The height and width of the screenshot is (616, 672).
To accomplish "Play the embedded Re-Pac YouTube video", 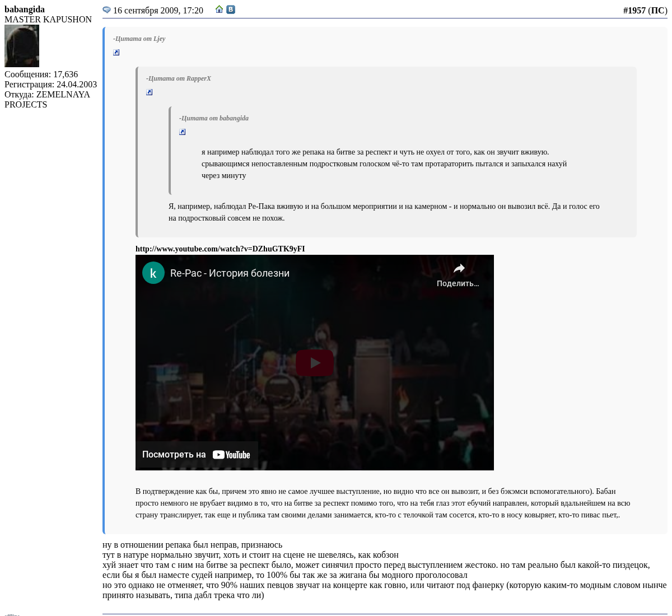I will (x=315, y=363).
